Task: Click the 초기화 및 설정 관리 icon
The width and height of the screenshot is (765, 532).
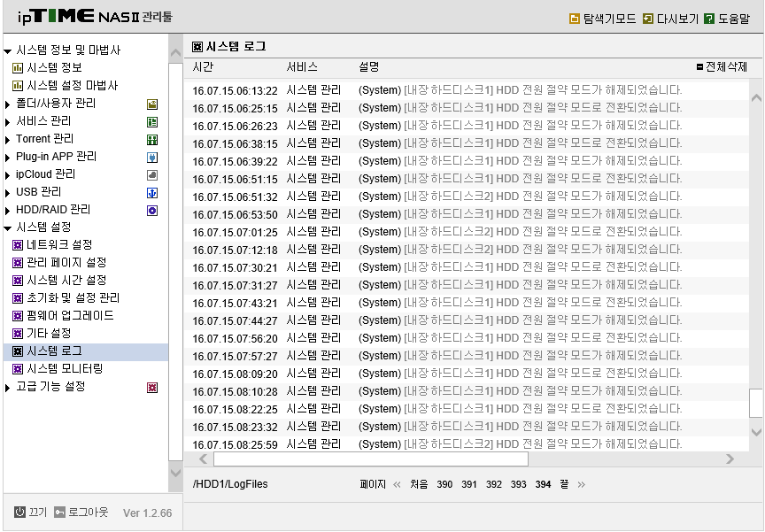Action: [x=18, y=298]
